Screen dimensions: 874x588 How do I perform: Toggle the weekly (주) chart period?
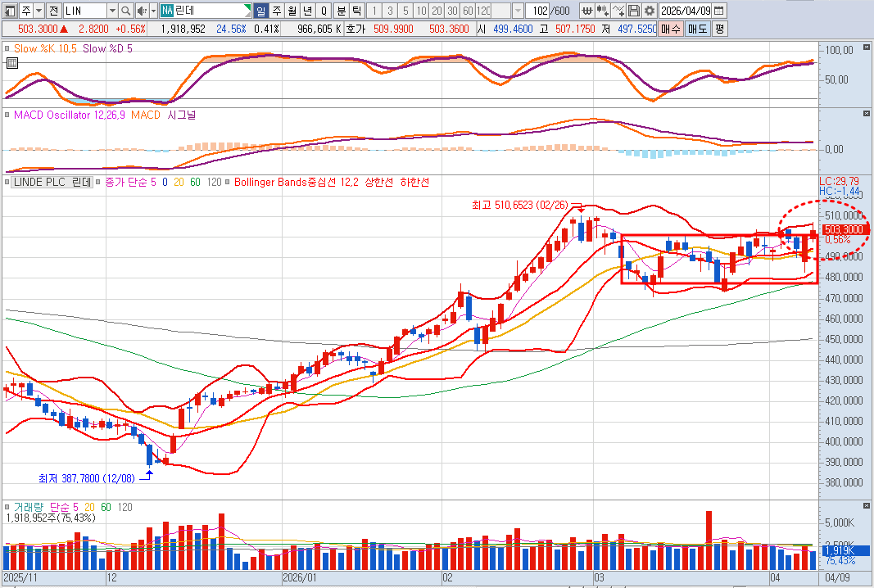[276, 11]
